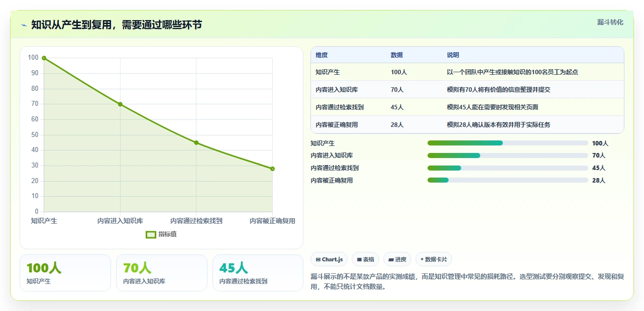Click the footnote paragraph starting 漏斗展示的
Screen dimensions: 644x311
(467, 282)
